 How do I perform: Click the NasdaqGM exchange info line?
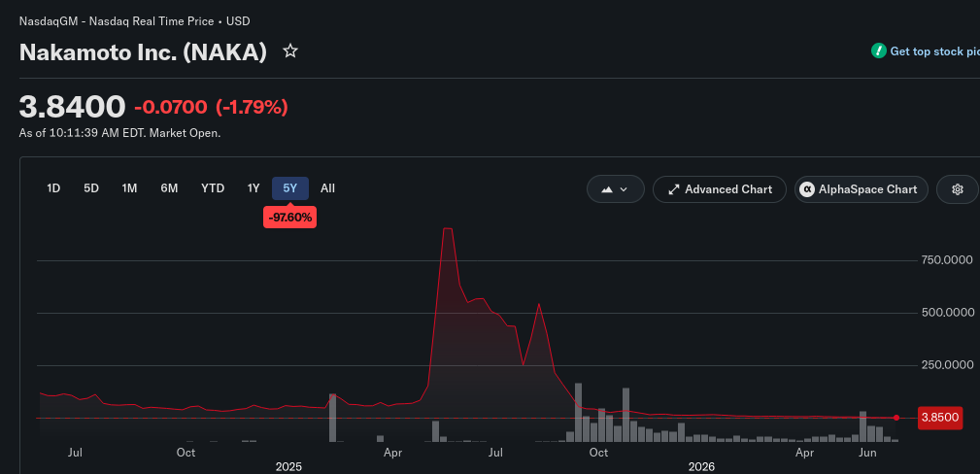pos(134,21)
